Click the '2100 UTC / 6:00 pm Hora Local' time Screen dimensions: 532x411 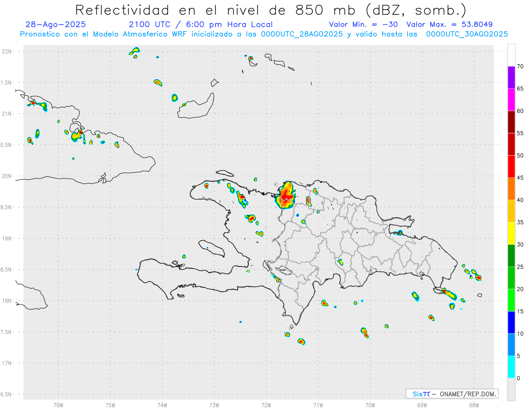pos(200,24)
